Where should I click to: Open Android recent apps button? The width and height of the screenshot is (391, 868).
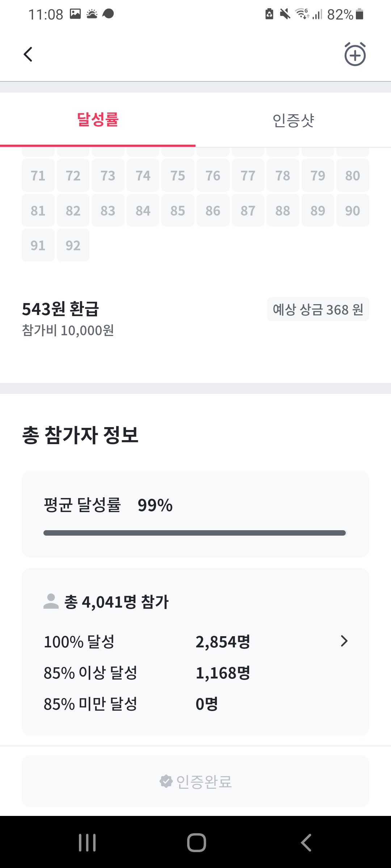point(87,842)
